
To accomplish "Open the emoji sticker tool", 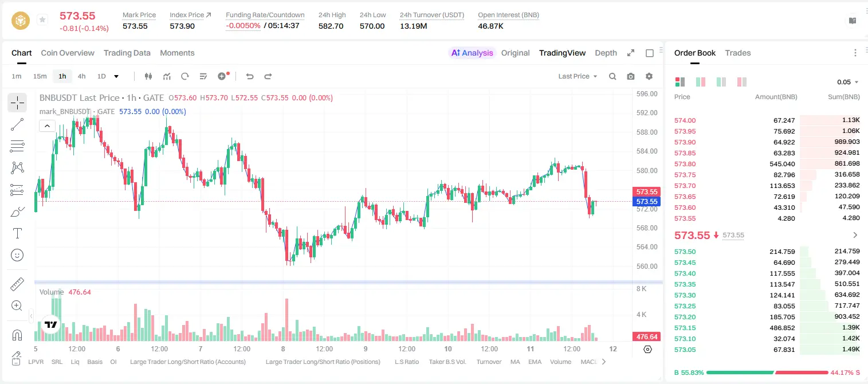I will tap(17, 255).
